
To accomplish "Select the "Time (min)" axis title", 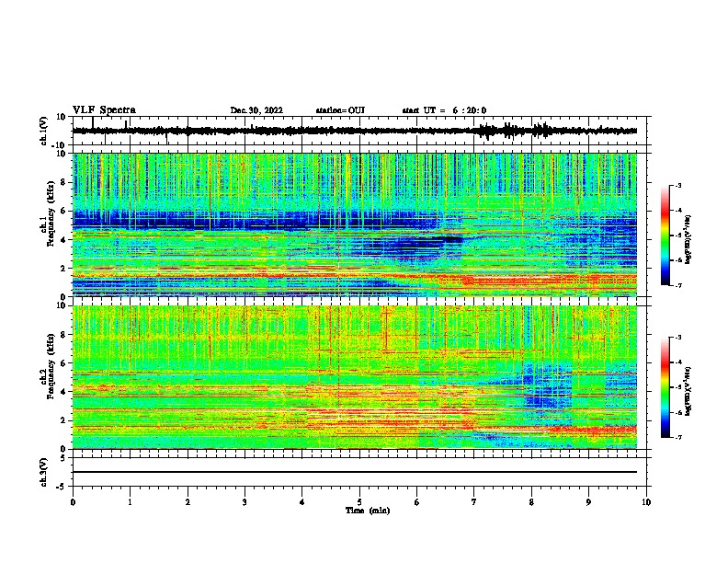I will pyautogui.click(x=368, y=511).
